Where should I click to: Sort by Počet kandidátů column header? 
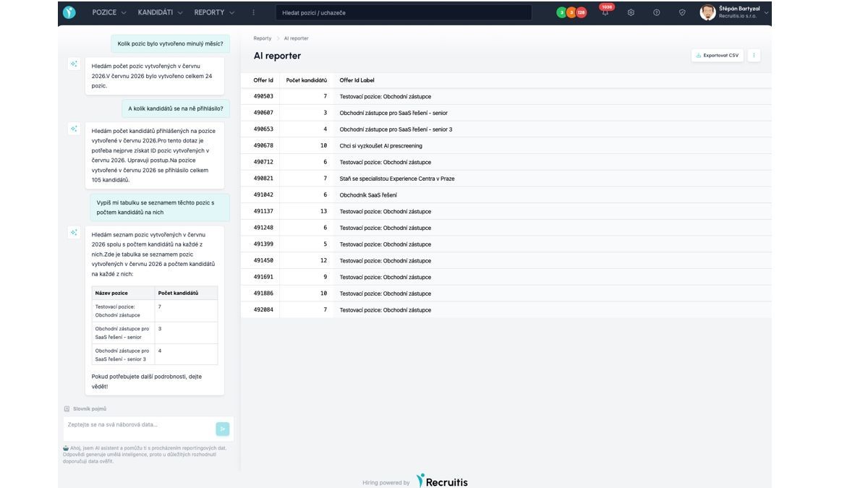point(306,80)
